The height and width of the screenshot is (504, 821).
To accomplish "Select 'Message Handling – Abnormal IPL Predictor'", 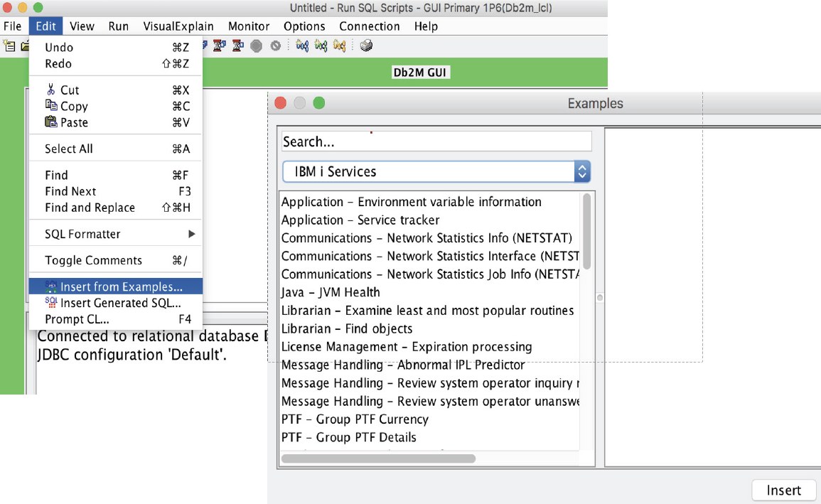I will coord(429,365).
